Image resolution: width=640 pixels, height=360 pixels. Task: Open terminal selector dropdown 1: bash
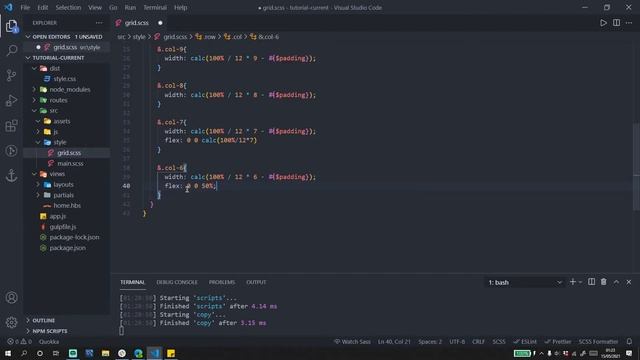pos(525,282)
